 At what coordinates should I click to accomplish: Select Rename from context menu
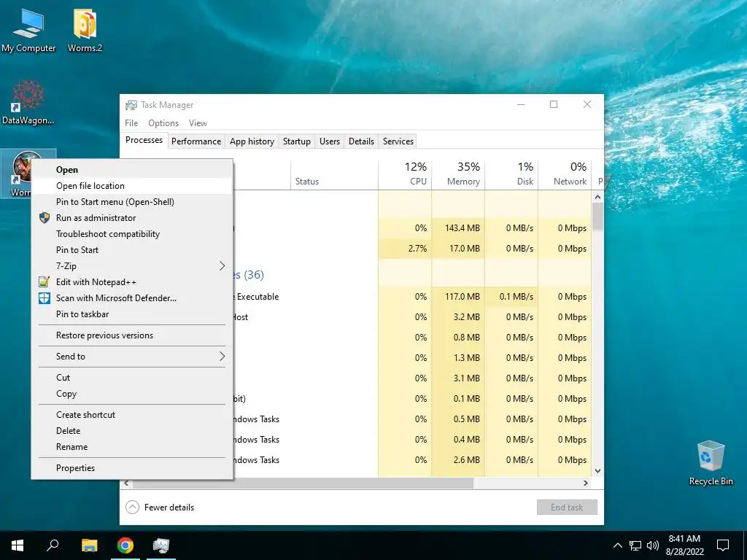tap(132, 447)
